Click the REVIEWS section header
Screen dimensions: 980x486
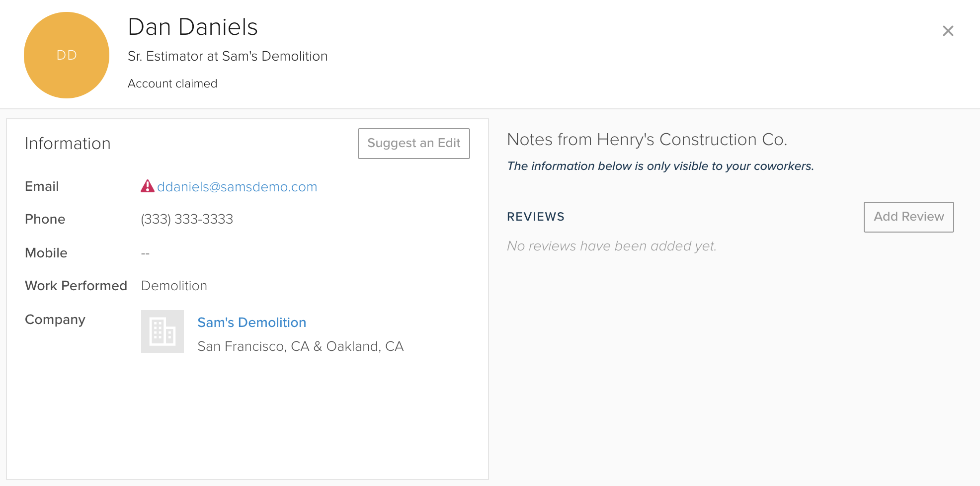click(536, 217)
